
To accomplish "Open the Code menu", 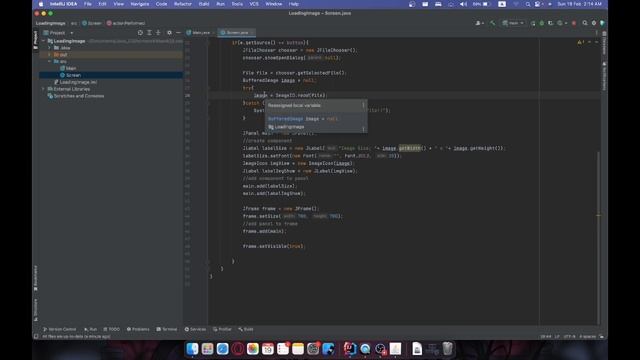I will click(162, 4).
